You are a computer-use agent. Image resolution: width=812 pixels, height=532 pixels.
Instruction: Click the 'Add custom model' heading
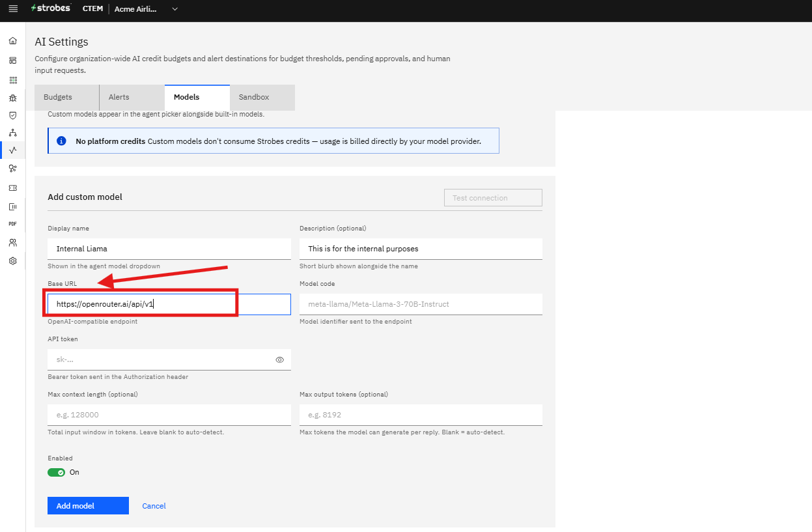(85, 197)
